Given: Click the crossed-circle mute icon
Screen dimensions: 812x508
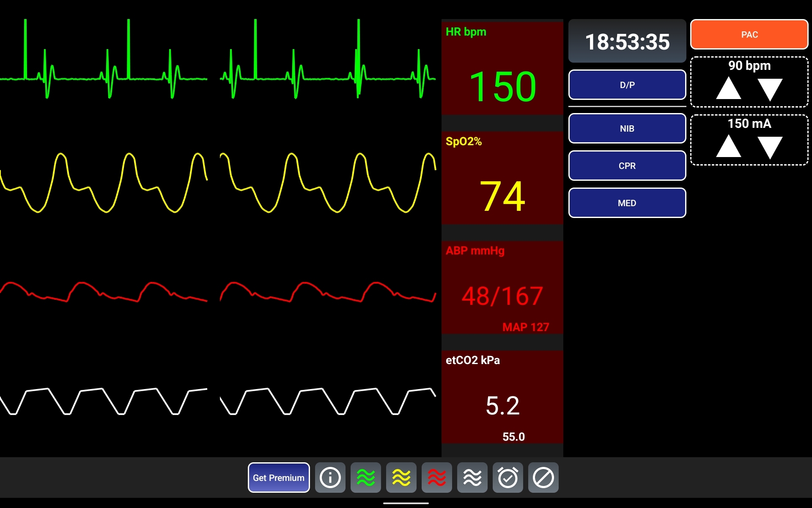Looking at the screenshot, I should click(543, 478).
